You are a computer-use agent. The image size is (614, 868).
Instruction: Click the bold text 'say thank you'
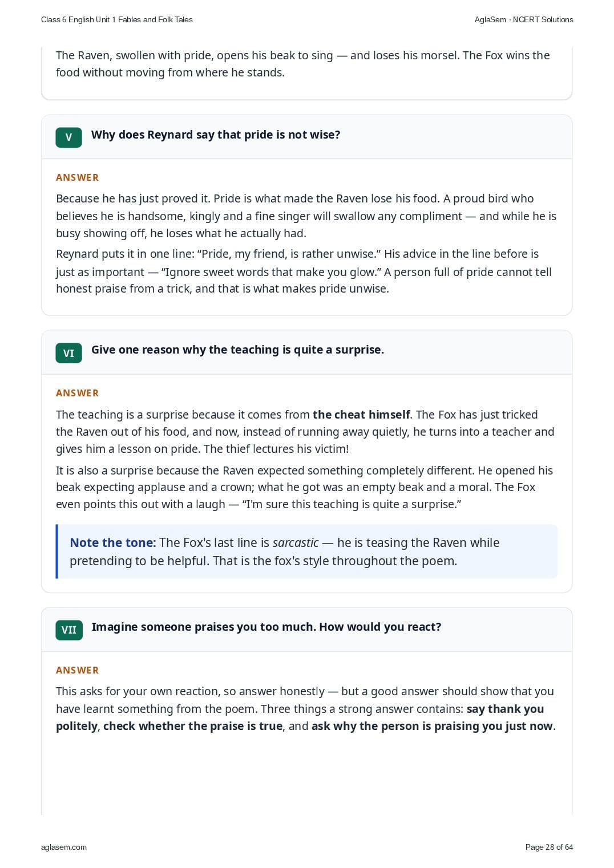(505, 709)
